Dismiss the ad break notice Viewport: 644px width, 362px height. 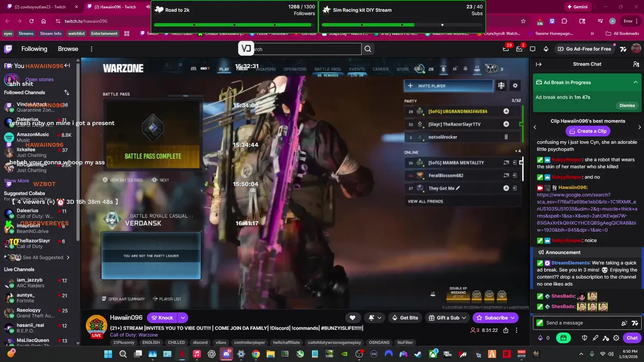(627, 106)
